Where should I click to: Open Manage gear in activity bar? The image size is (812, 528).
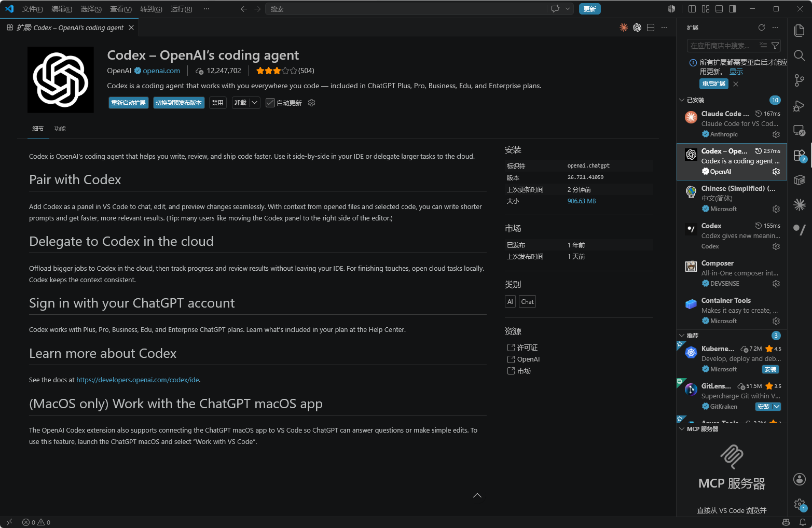[x=800, y=504]
